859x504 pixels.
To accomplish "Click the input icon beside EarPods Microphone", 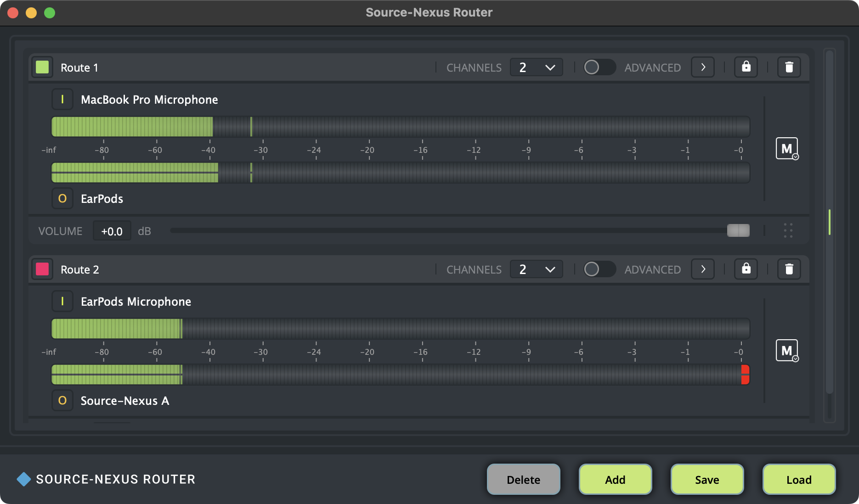I will click(62, 301).
